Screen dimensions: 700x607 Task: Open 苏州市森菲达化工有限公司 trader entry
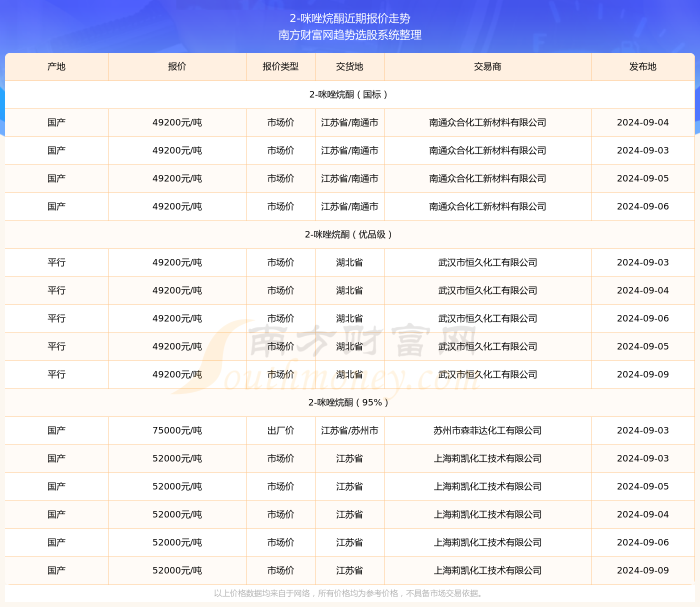click(x=487, y=430)
